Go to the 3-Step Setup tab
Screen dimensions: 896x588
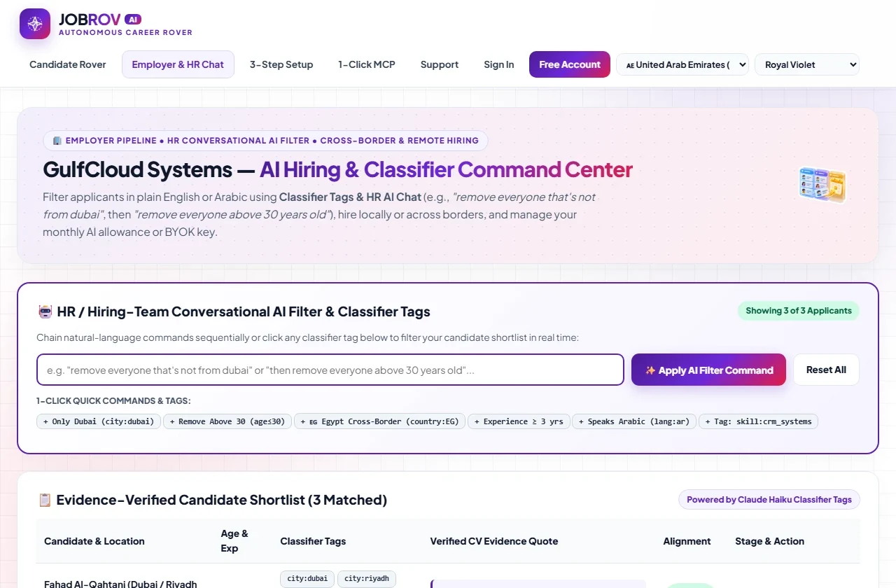click(281, 64)
